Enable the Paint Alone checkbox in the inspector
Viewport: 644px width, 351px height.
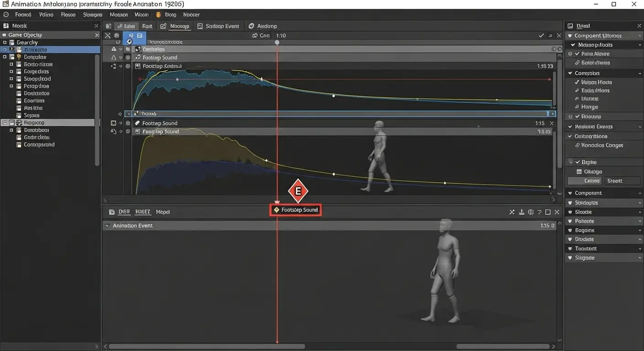pyautogui.click(x=570, y=53)
